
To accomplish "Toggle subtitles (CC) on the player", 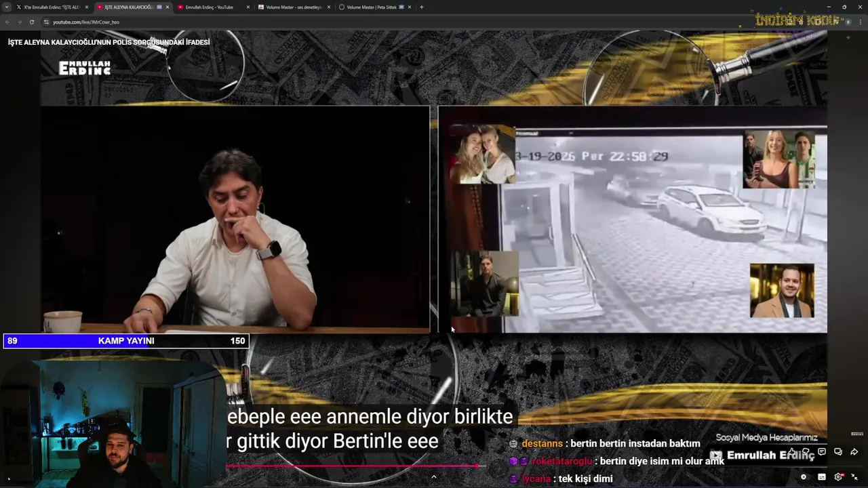I will click(822, 477).
